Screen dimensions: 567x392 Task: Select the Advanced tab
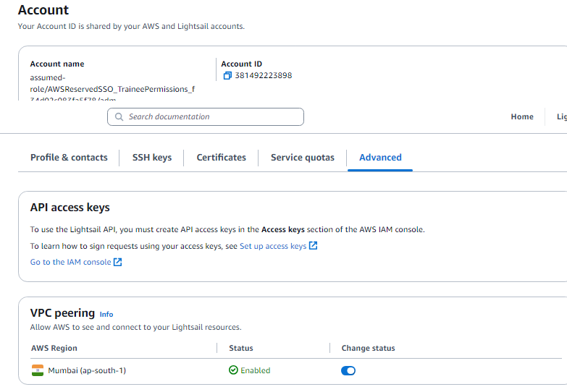click(380, 158)
